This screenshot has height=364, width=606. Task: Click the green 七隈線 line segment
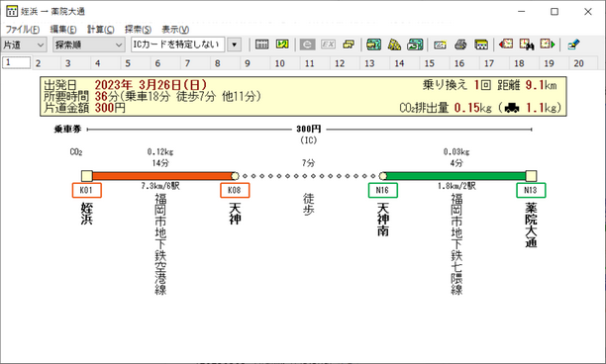(456, 176)
